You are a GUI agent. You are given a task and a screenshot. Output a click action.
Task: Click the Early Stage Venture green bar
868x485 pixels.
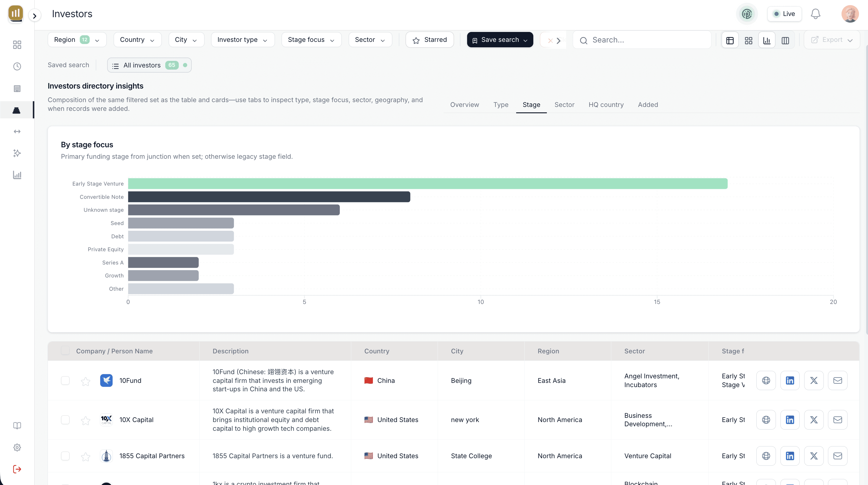(x=427, y=183)
